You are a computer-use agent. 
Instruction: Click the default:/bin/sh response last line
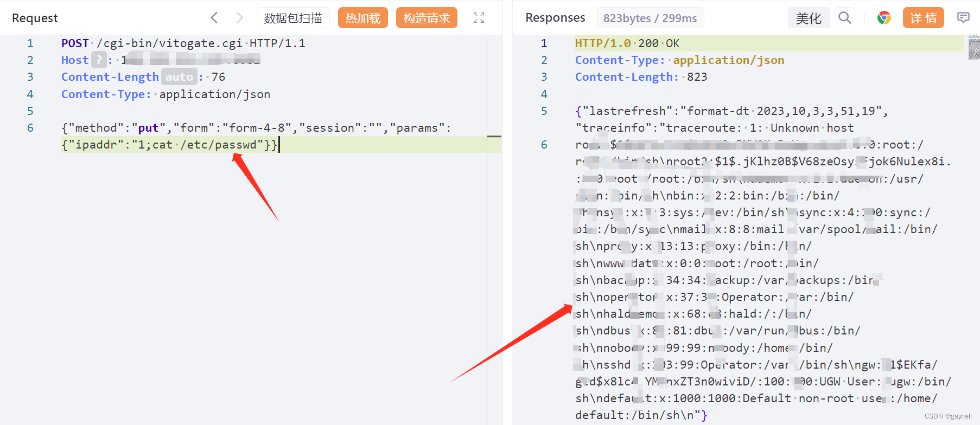(641, 415)
